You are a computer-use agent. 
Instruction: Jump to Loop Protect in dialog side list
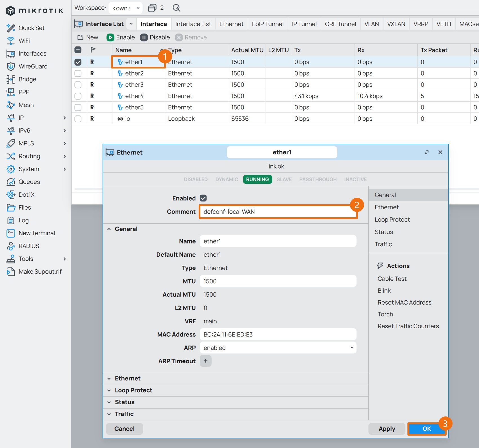click(392, 219)
